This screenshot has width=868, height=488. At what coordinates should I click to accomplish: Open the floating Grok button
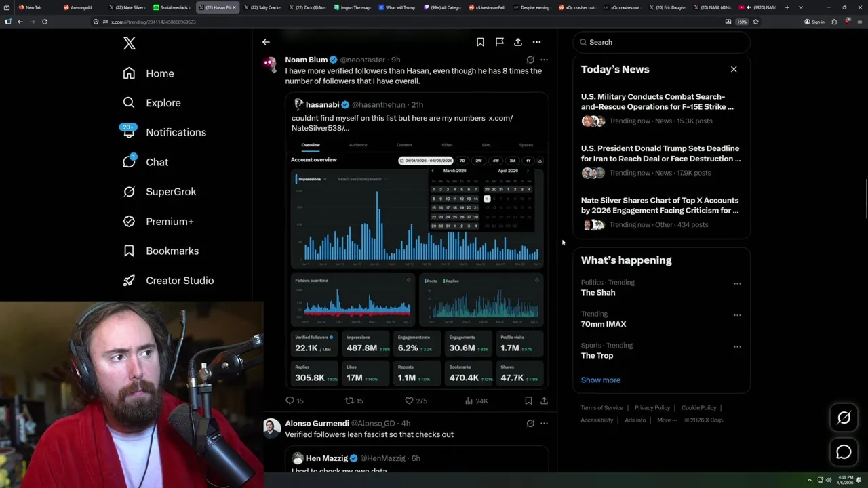(844, 418)
